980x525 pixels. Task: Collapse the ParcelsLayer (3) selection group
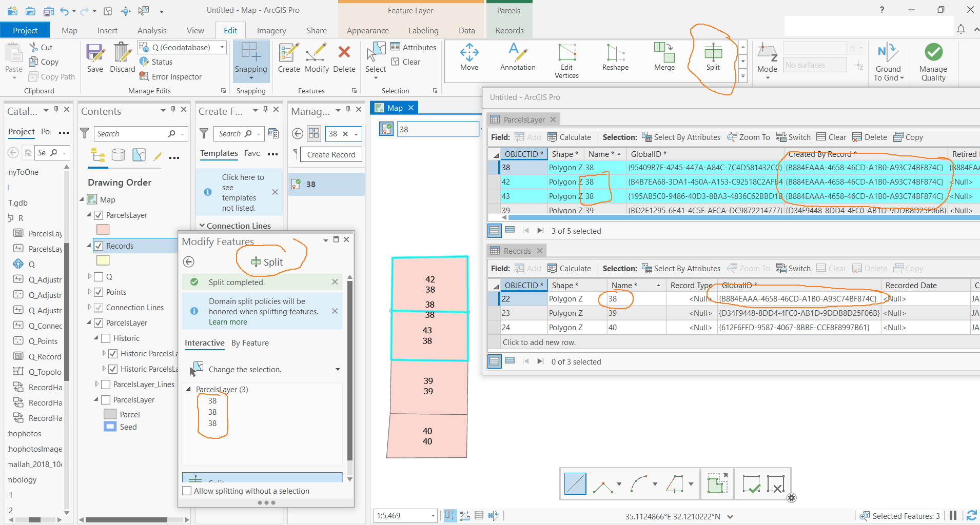[x=188, y=389]
